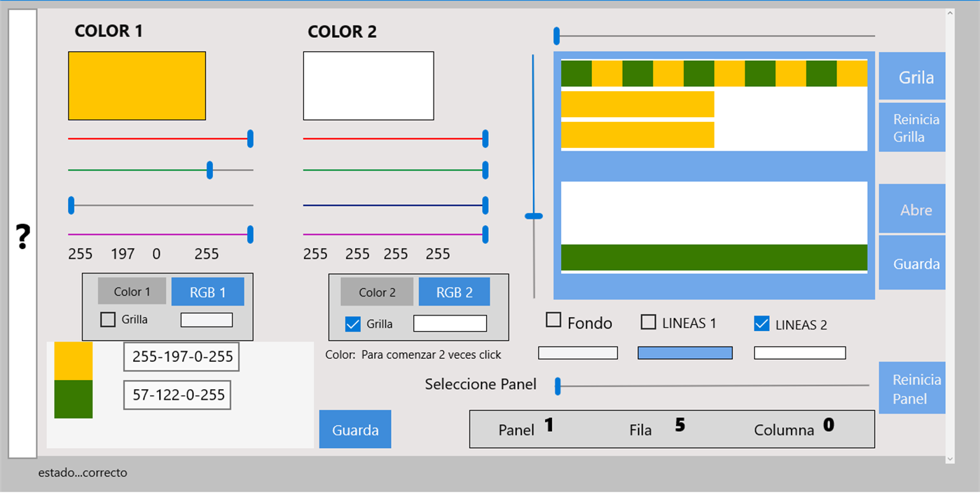This screenshot has width=980, height=495.
Task: Check the Grilla box under Color 1
Action: pyautogui.click(x=107, y=319)
